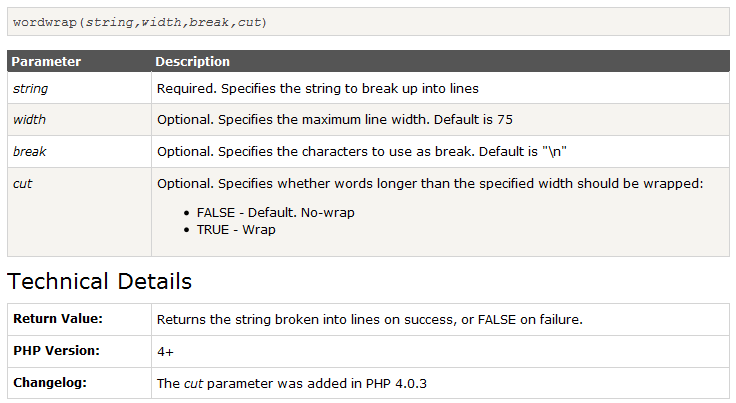Click the wordwrap syntax code line
The width and height of the screenshot is (736, 403).
(x=140, y=22)
